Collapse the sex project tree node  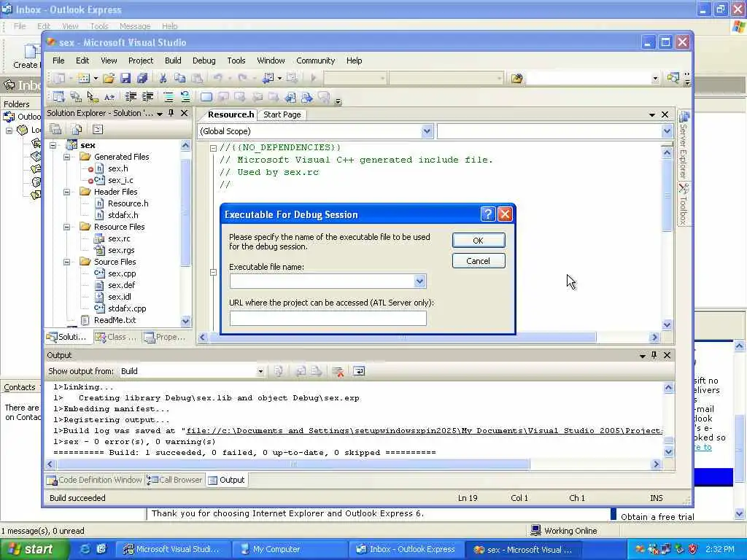tap(53, 145)
